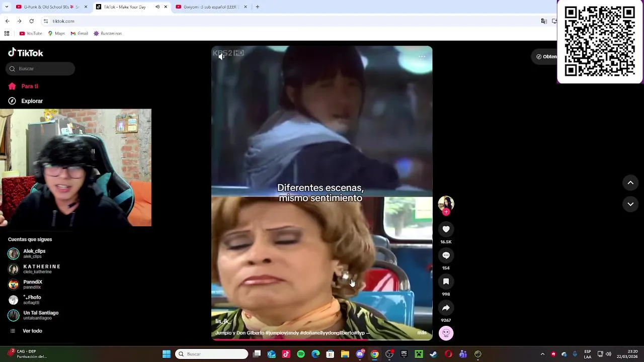Open the CAG - DEP score widget

[x=28, y=354]
